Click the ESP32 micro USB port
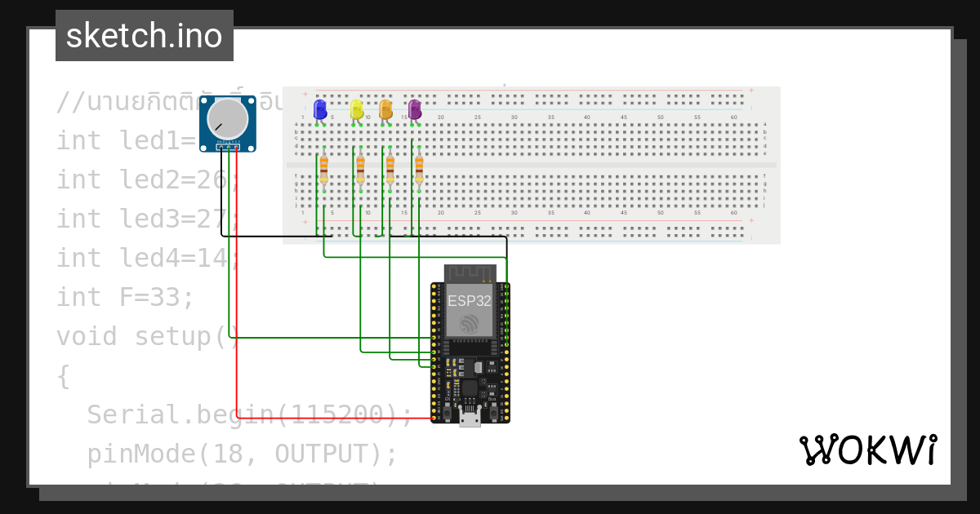 470,419
